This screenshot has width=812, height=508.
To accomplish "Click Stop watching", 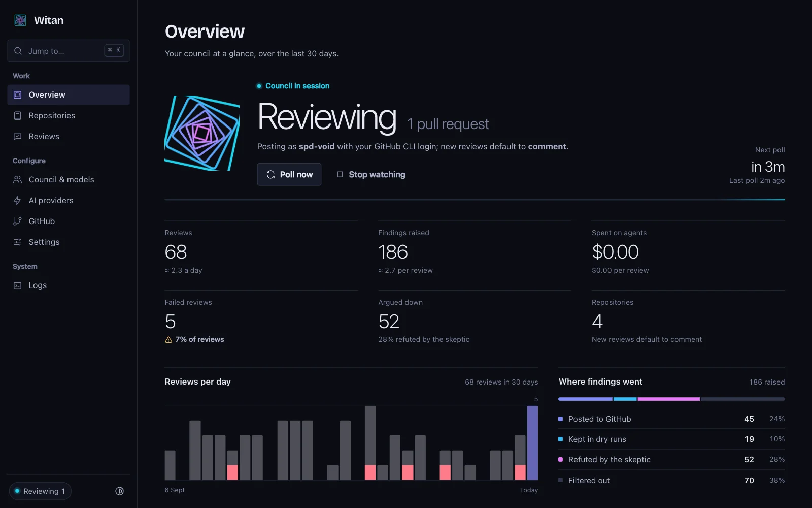I will [x=371, y=175].
